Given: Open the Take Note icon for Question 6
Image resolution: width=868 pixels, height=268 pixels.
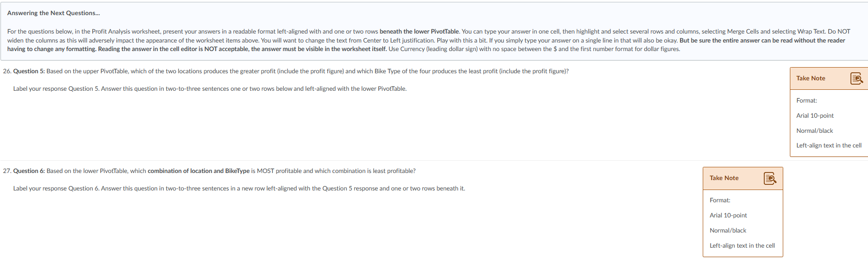Looking at the screenshot, I should 770,178.
